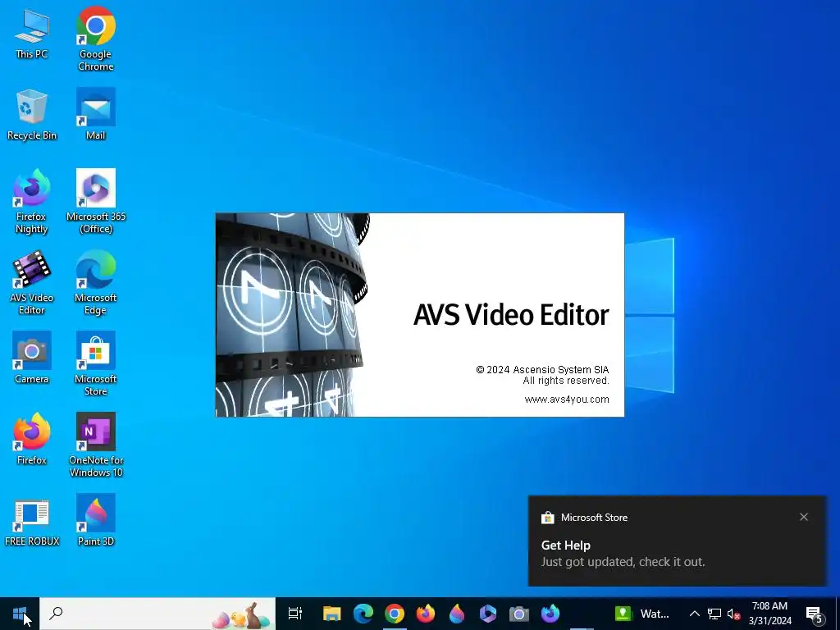
Task: Select the Mail desktop shortcut
Action: click(x=96, y=115)
